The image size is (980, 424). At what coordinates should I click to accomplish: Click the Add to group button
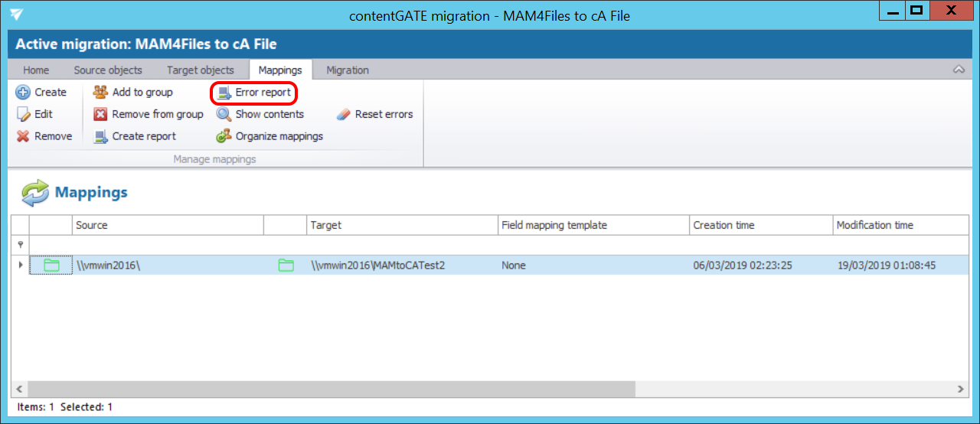click(133, 92)
